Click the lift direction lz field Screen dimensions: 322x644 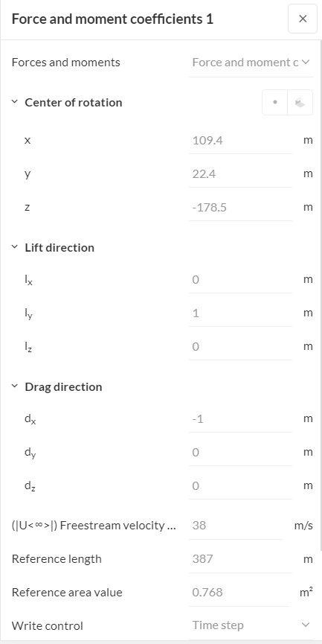pos(240,347)
